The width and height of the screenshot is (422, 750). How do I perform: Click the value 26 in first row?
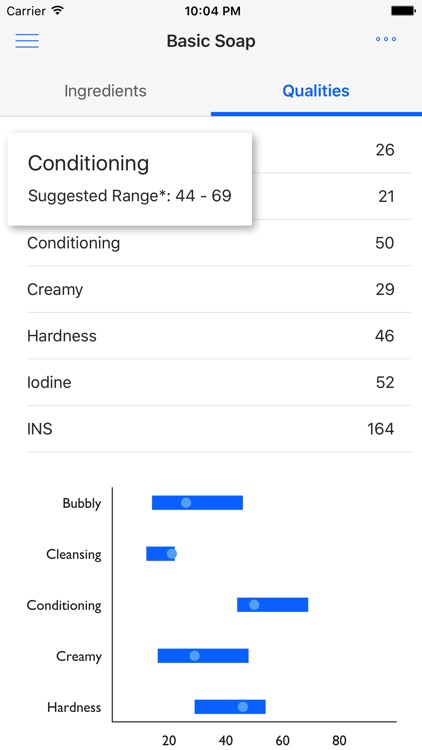[385, 150]
